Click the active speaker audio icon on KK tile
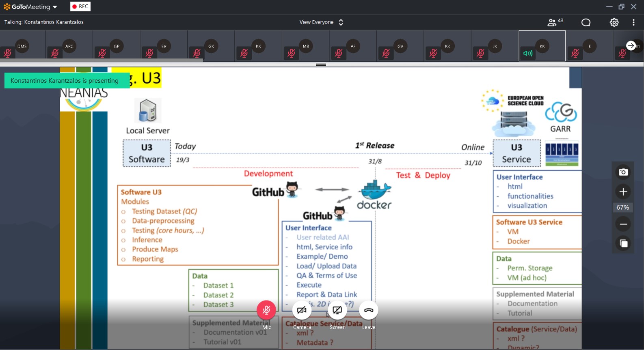Screen dimensions: 644x350 (x=528, y=53)
